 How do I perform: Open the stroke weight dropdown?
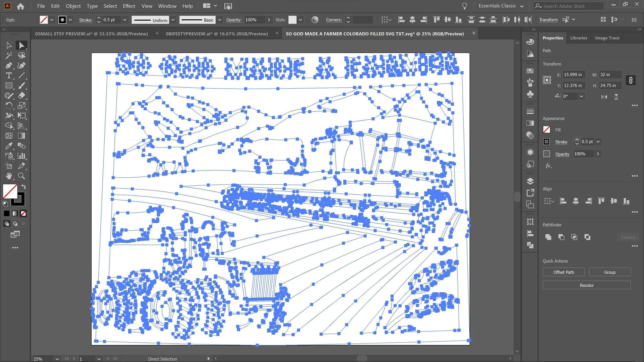pos(125,20)
